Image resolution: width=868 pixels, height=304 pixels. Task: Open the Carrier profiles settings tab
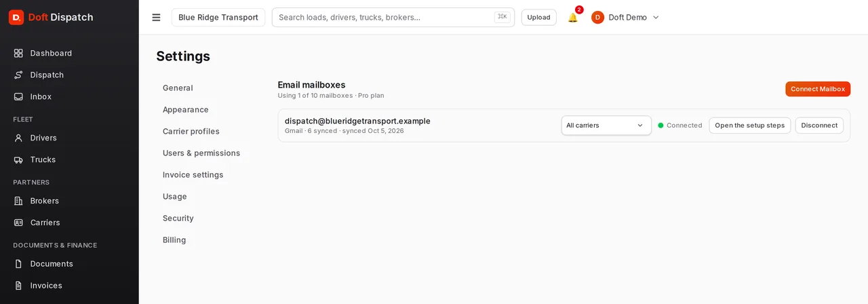pyautogui.click(x=191, y=132)
